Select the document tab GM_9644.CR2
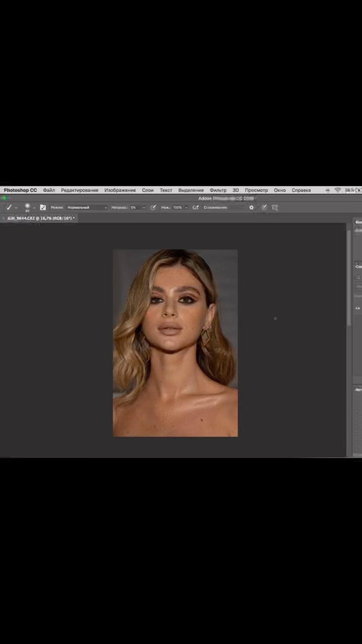Image resolution: width=362 pixels, height=644 pixels. point(40,218)
